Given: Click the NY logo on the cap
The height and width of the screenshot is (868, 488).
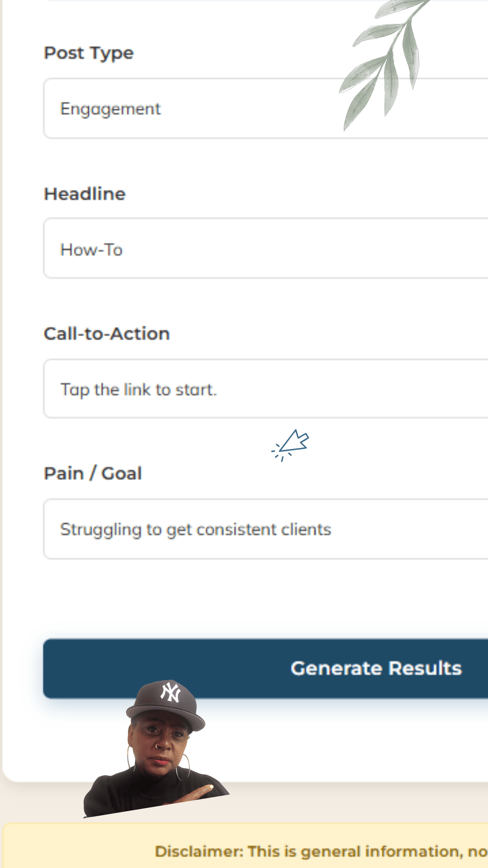Looking at the screenshot, I should pyautogui.click(x=171, y=693).
